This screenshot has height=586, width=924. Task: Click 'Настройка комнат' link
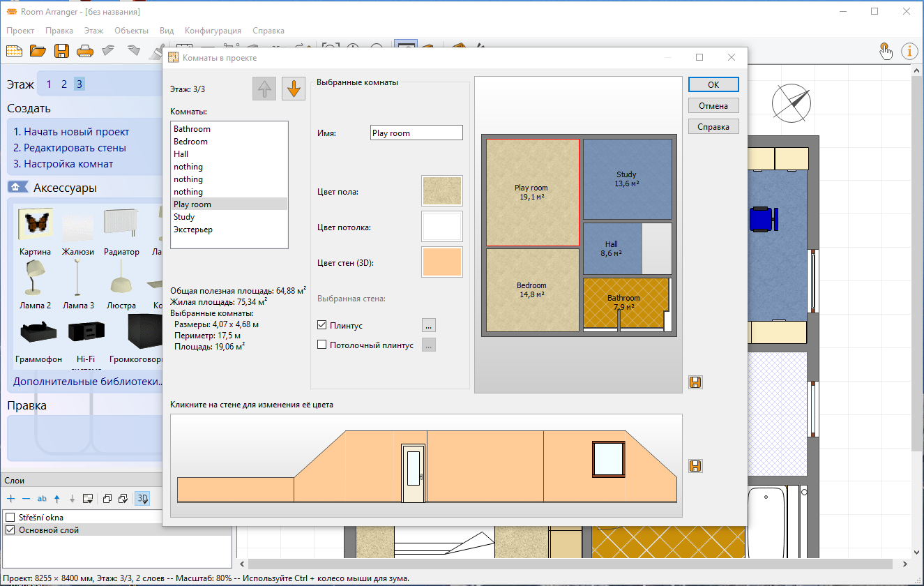(63, 164)
